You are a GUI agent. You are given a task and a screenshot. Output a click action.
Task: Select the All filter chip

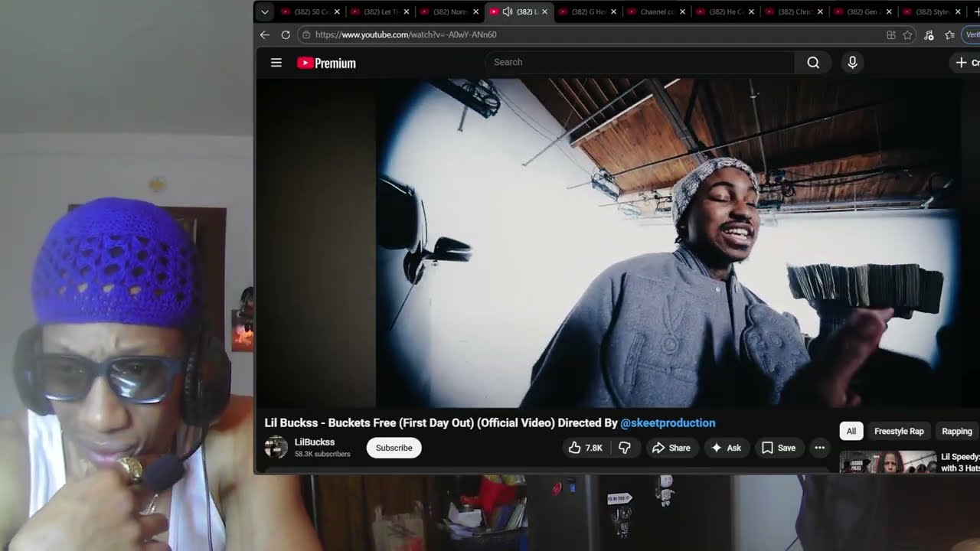tap(851, 431)
